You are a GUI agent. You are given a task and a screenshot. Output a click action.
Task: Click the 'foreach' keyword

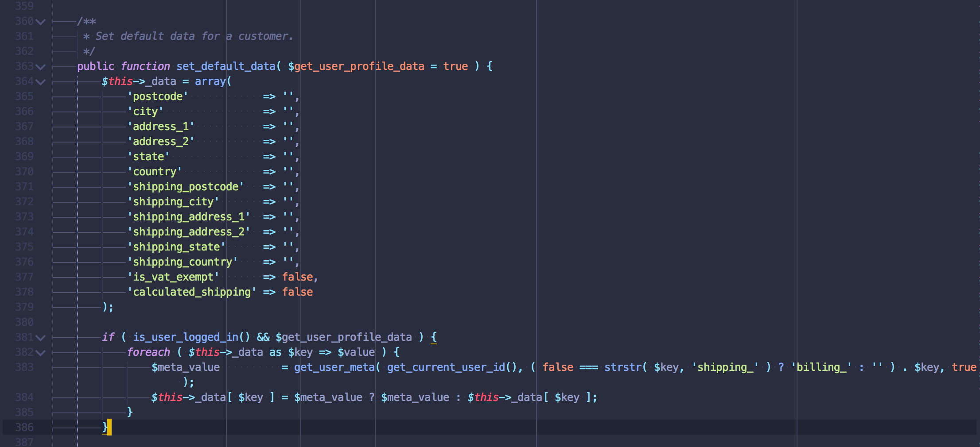(x=148, y=352)
